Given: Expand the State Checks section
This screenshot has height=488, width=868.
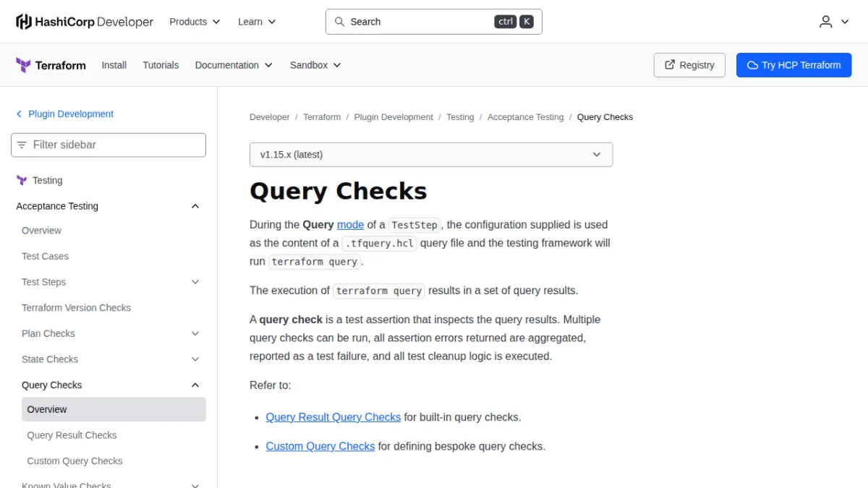Looking at the screenshot, I should click(195, 359).
